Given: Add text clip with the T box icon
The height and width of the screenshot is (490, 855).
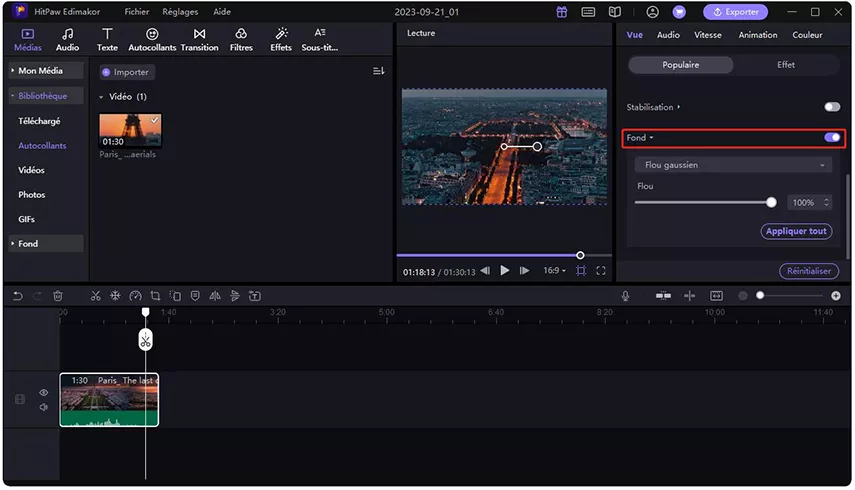Looking at the screenshot, I should [x=255, y=296].
